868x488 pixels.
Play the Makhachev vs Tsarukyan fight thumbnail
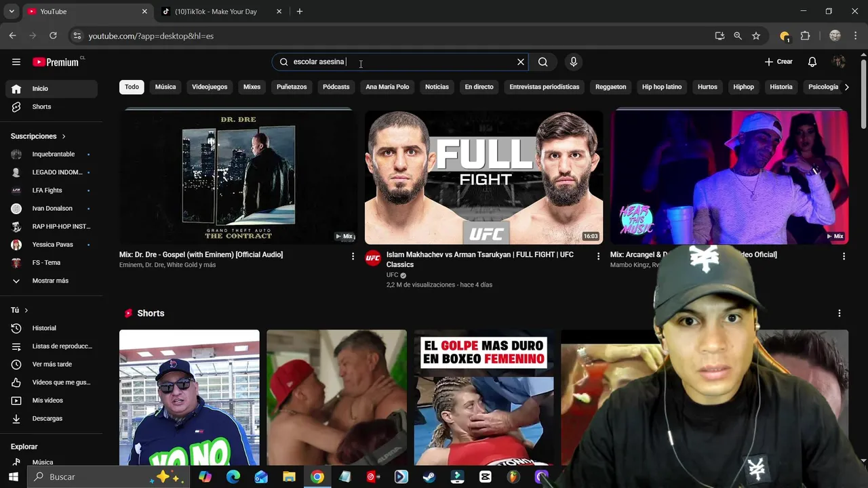click(484, 177)
